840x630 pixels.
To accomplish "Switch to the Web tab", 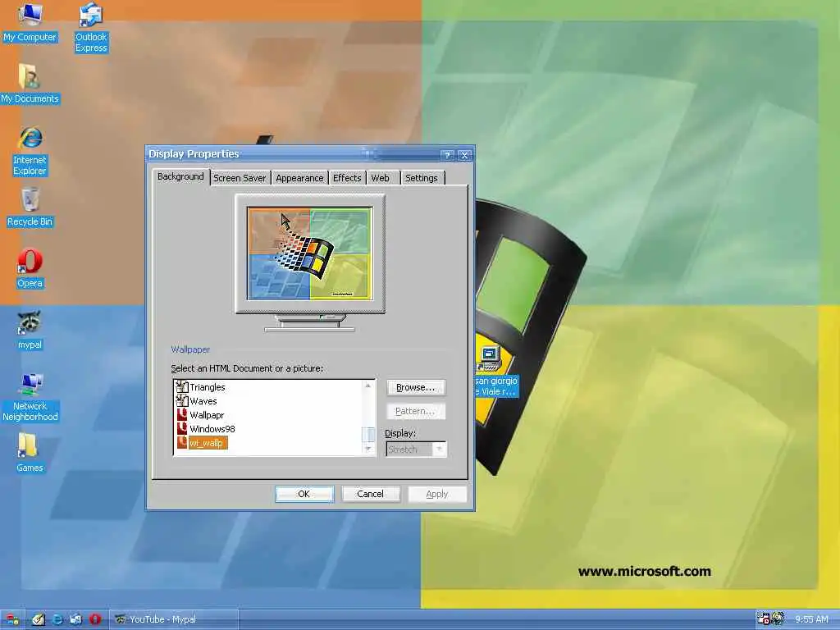I will pyautogui.click(x=381, y=178).
